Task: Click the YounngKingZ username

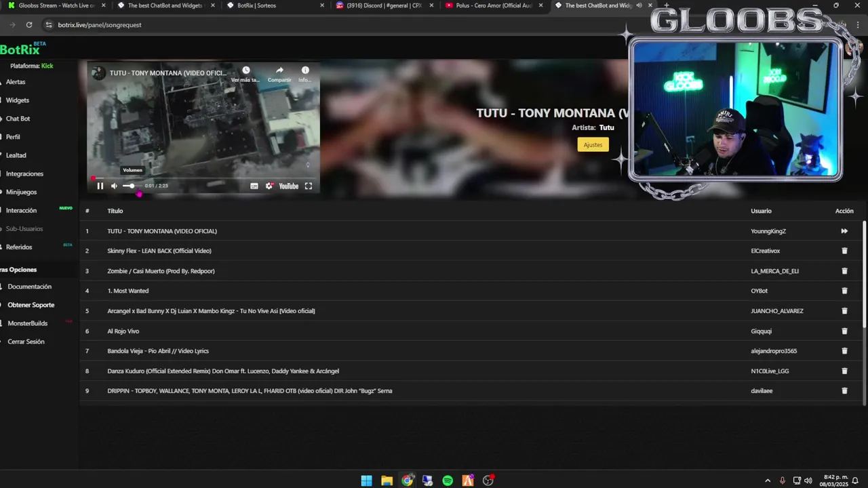Action: click(x=768, y=231)
